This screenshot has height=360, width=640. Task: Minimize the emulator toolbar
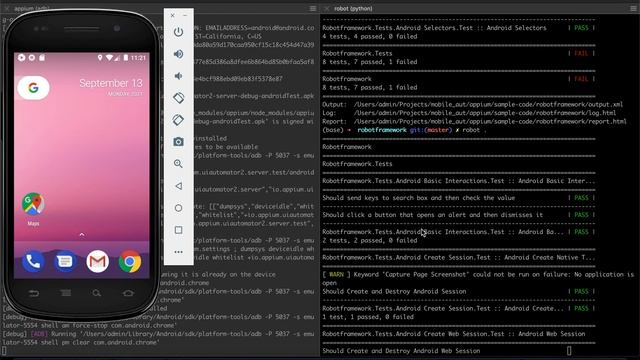[185, 16]
